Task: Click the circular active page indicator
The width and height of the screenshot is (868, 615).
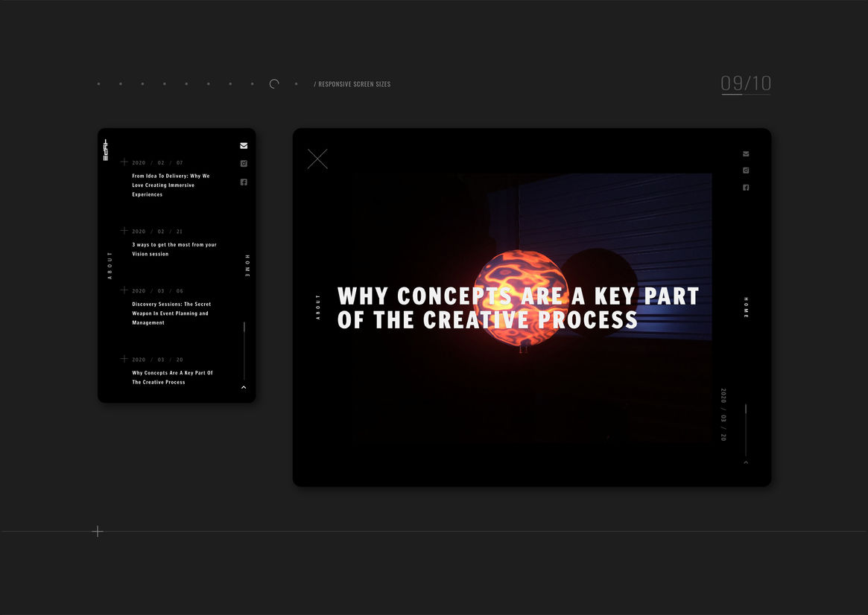Action: [274, 84]
